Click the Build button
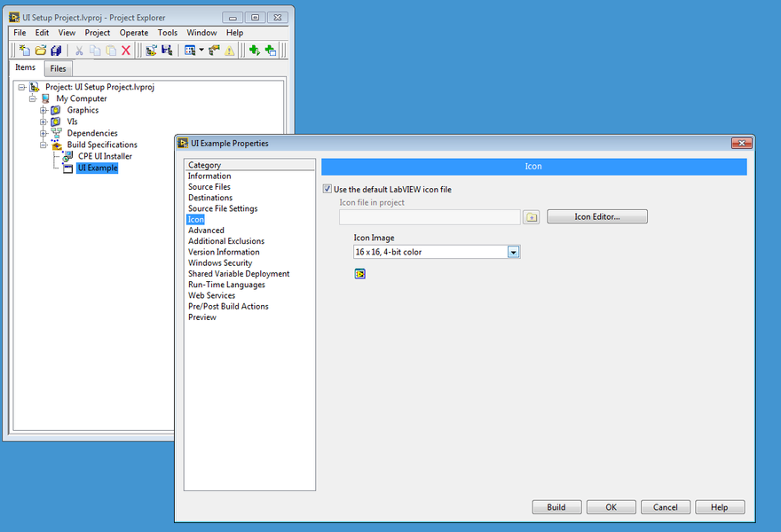The width and height of the screenshot is (781, 532). 556,507
